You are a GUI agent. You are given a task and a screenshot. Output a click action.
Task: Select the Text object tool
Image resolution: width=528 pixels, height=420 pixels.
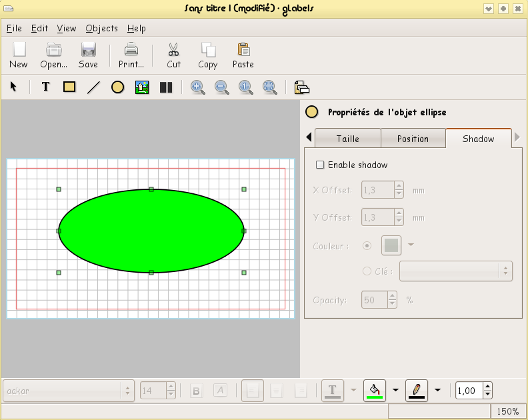coord(46,87)
